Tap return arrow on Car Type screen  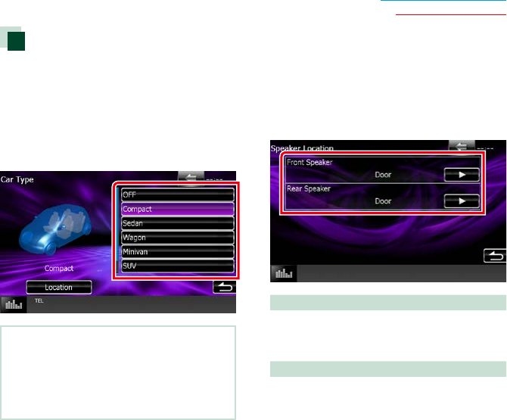(x=225, y=287)
